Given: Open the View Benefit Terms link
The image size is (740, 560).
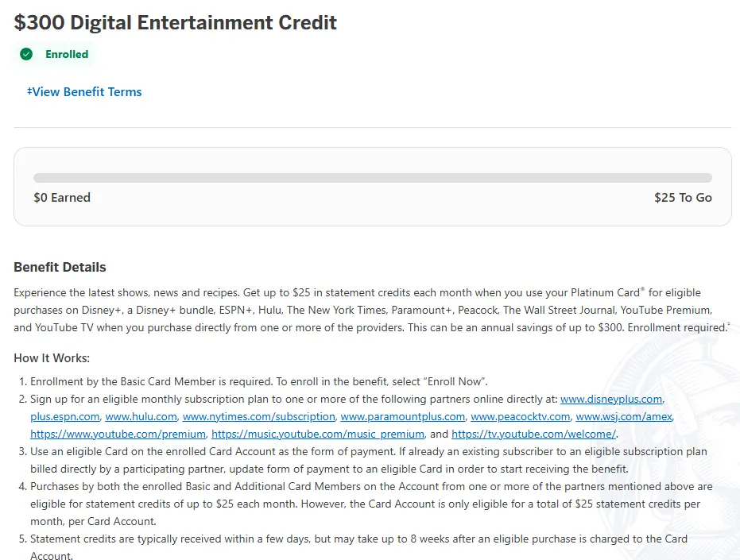Looking at the screenshot, I should [84, 92].
